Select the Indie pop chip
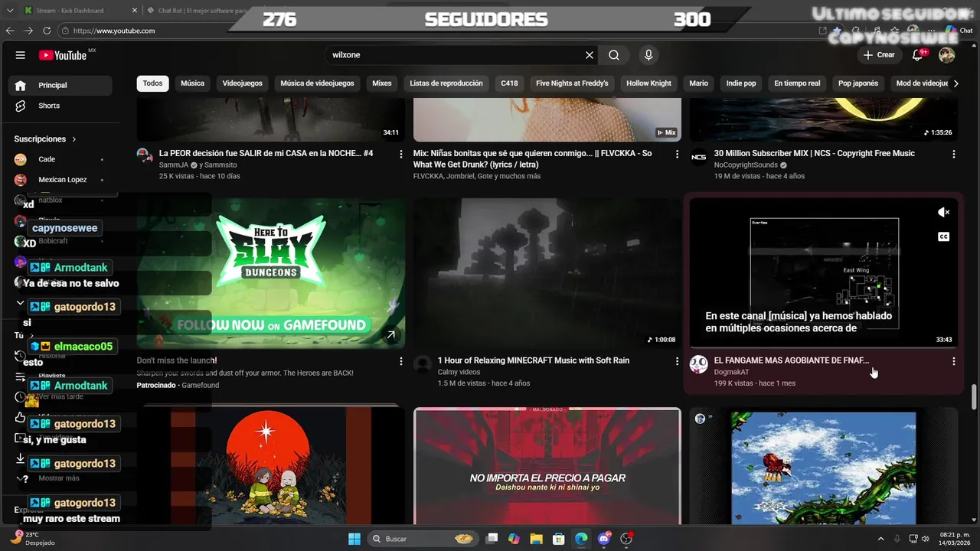980x551 pixels. tap(741, 83)
